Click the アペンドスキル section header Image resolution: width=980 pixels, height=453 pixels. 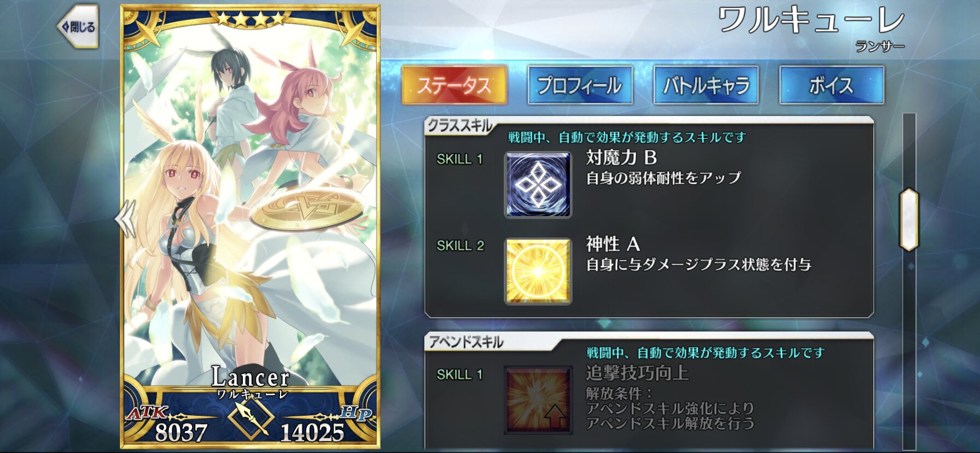(x=465, y=342)
